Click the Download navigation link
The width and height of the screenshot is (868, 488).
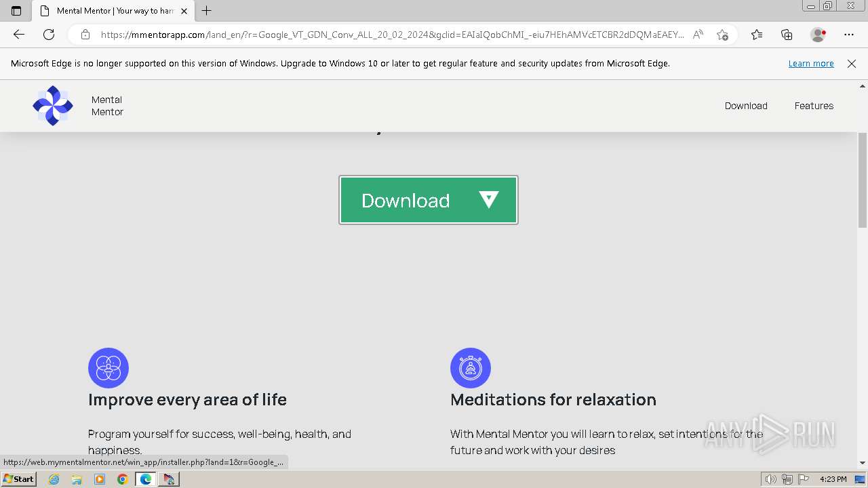pyautogui.click(x=746, y=106)
